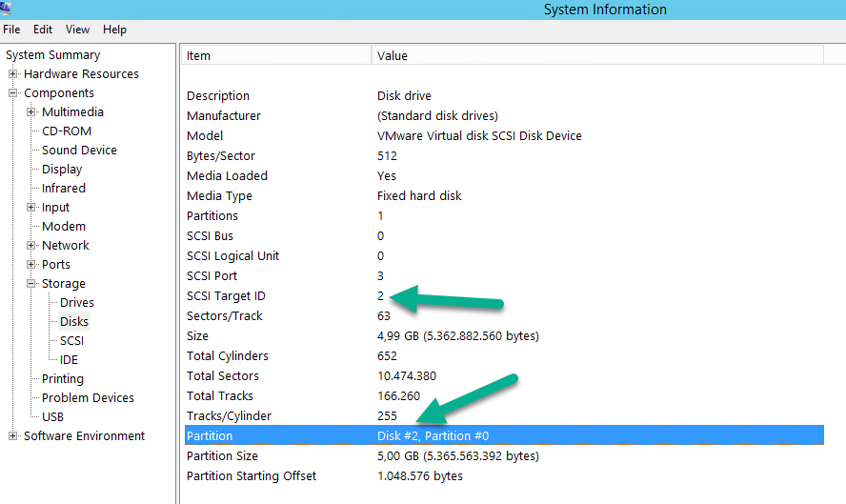Image resolution: width=846 pixels, height=504 pixels.
Task: Expand the Ports category
Action: click(x=32, y=265)
